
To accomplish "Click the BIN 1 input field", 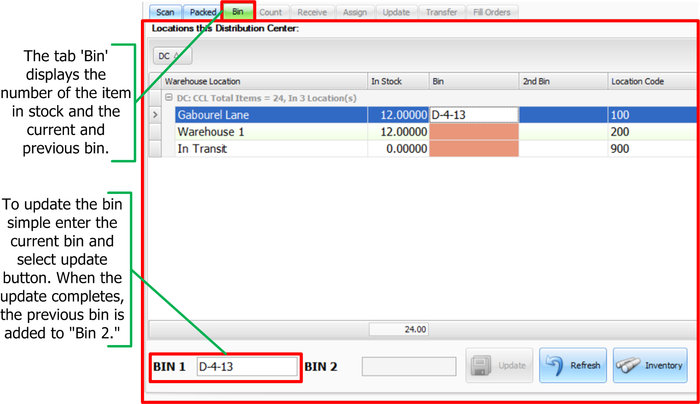I will (247, 367).
